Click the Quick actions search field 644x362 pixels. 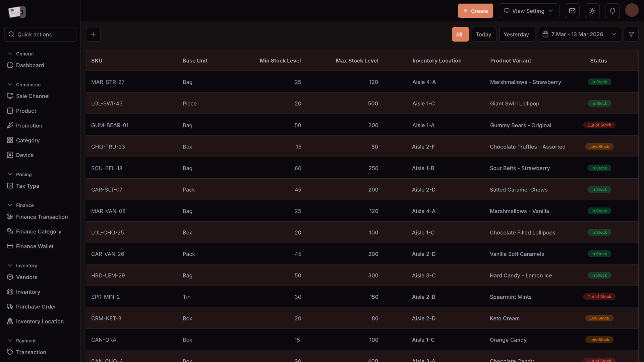pyautogui.click(x=40, y=34)
